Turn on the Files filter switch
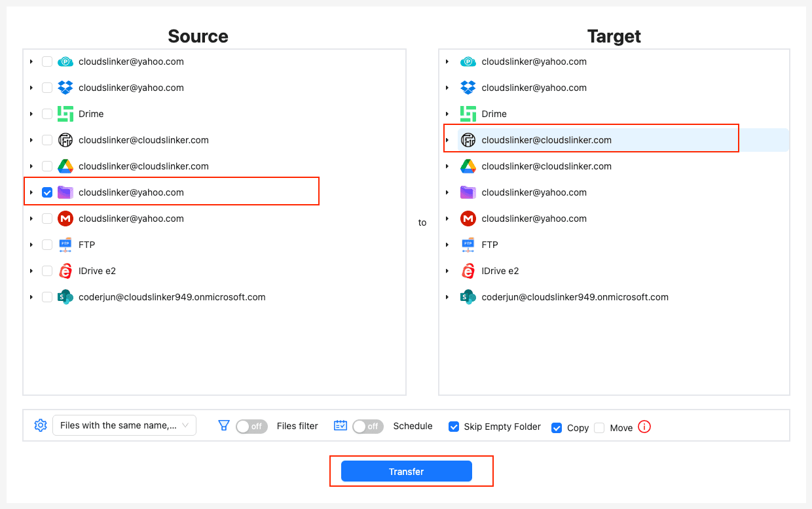Screen dimensions: 812x509 click(251, 427)
